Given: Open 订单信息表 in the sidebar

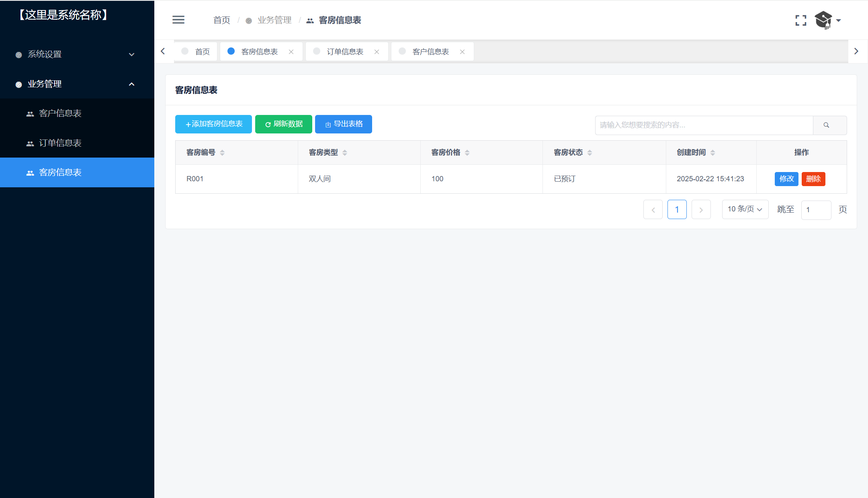Looking at the screenshot, I should click(60, 143).
